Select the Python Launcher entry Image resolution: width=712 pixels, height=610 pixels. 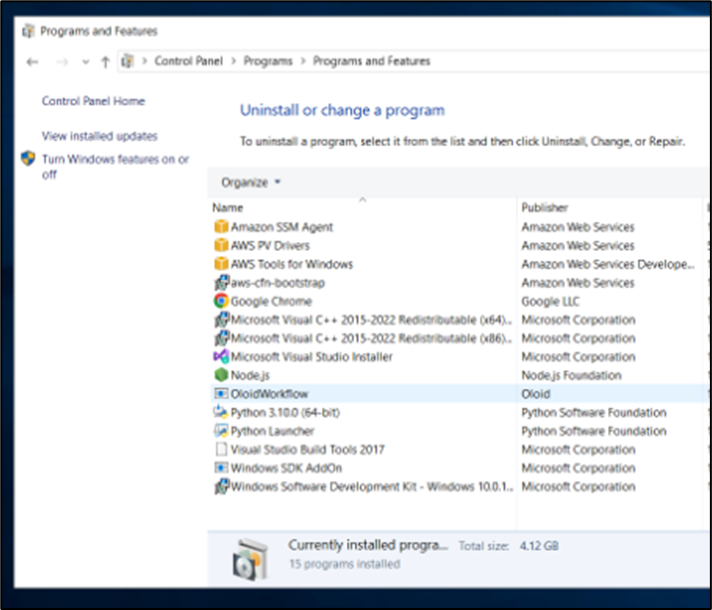272,431
